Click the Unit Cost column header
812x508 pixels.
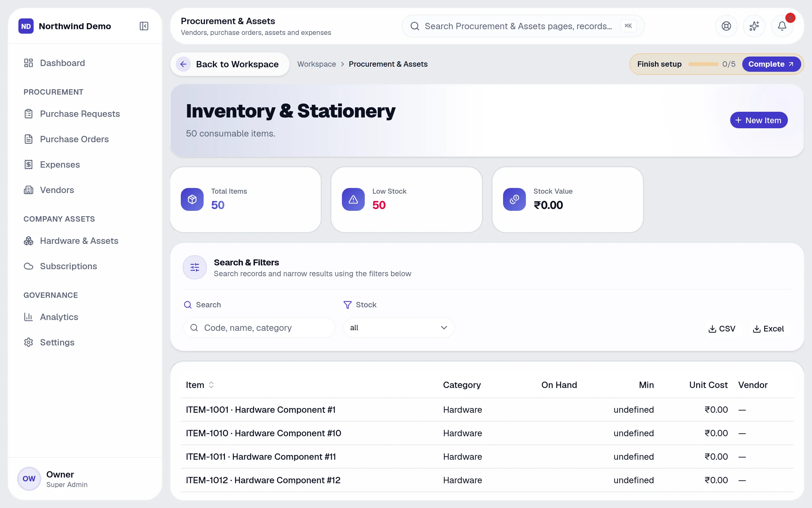[708, 385]
